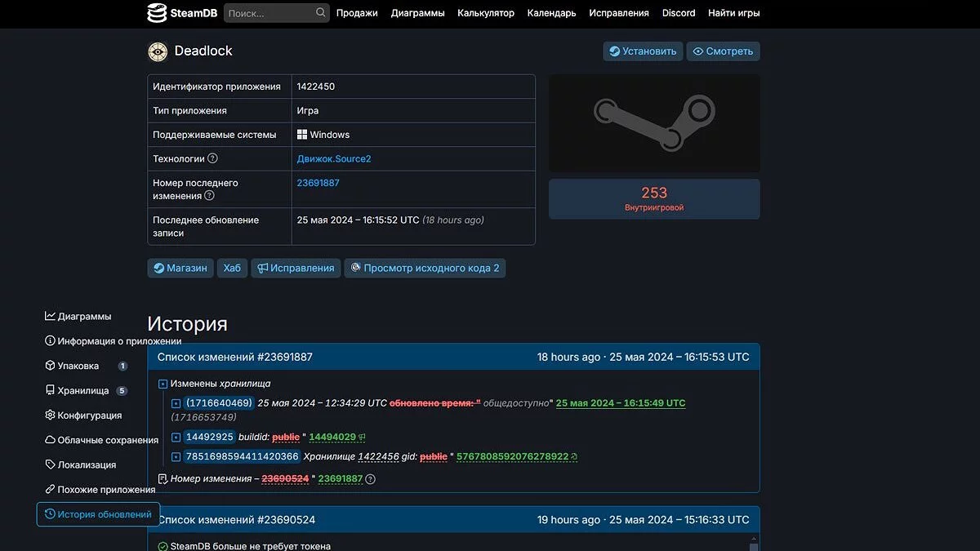This screenshot has width=980, height=551.
Task: Select Хранилища in the sidebar
Action: (82, 391)
